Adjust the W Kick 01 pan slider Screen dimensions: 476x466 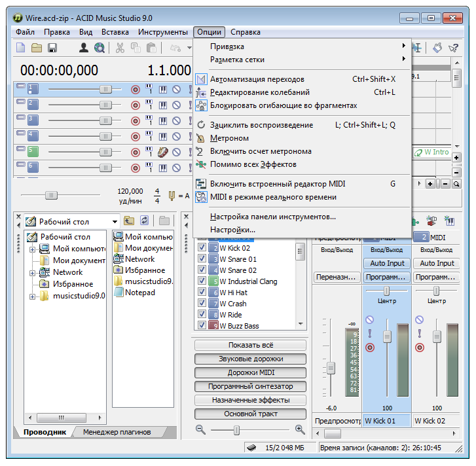tap(386, 291)
